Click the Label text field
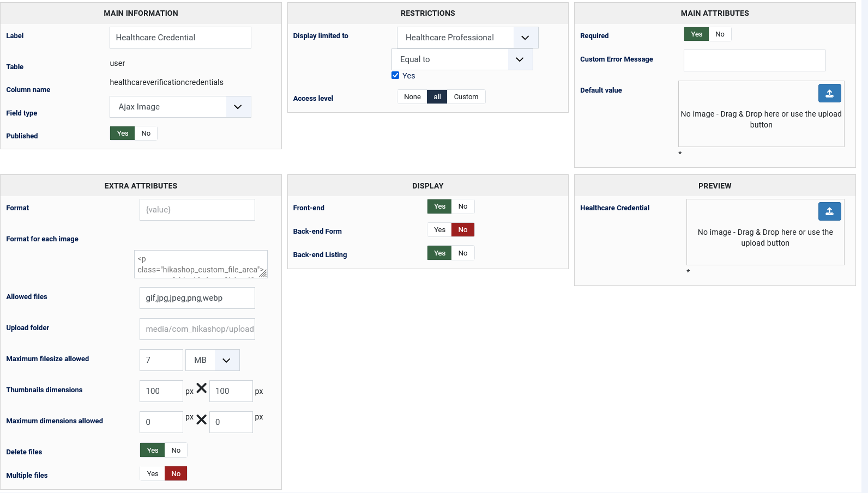Screen dimensions: 868x493 click(180, 38)
